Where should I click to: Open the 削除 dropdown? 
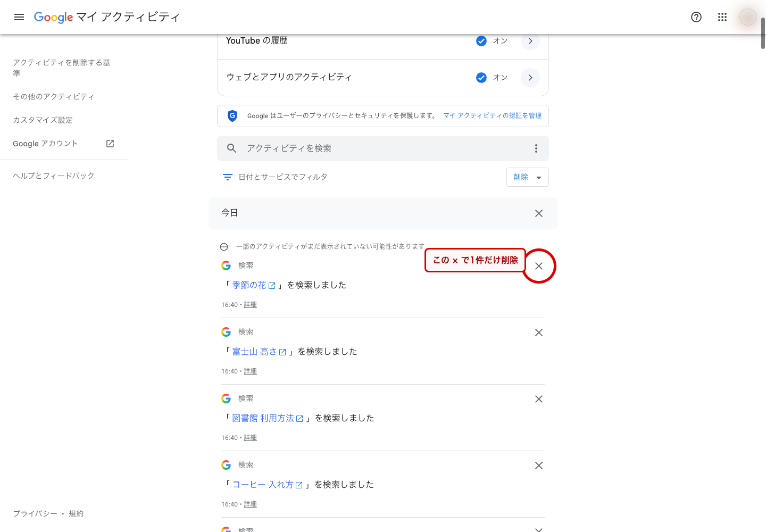pyautogui.click(x=527, y=177)
